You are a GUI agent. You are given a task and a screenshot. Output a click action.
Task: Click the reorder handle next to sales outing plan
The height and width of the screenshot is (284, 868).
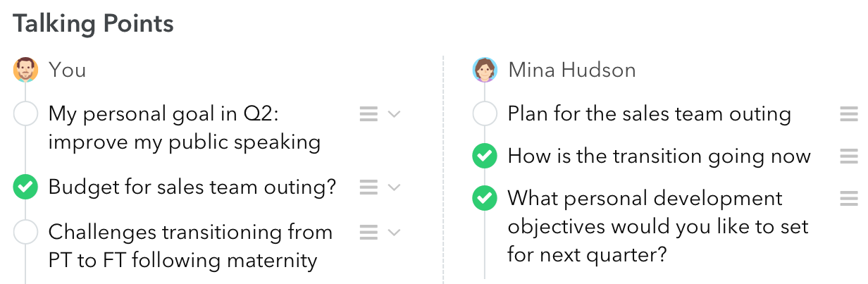849,114
